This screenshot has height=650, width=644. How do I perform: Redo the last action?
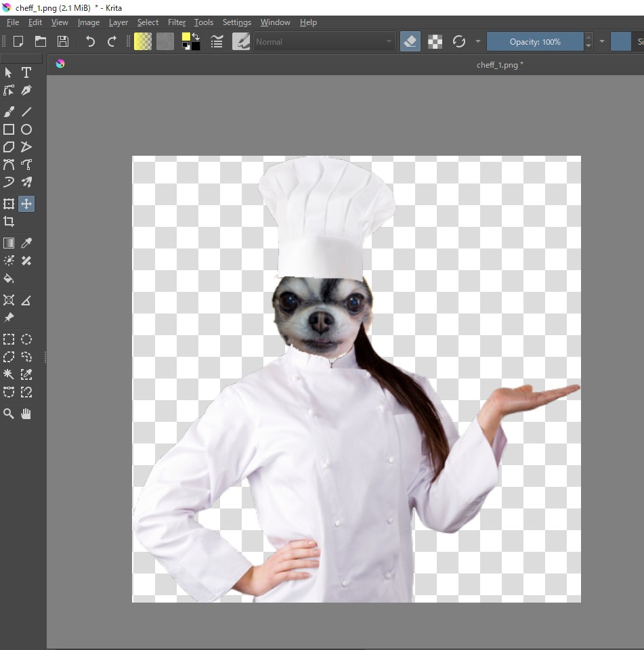point(112,41)
